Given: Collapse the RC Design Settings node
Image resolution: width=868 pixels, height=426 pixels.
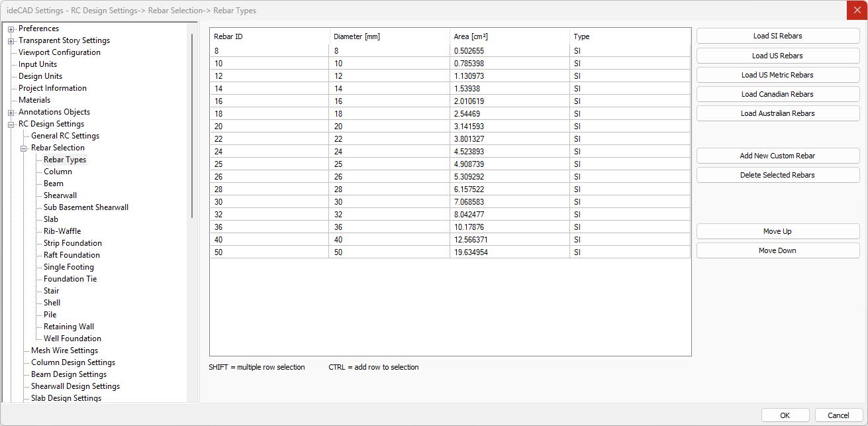Looking at the screenshot, I should coord(11,125).
